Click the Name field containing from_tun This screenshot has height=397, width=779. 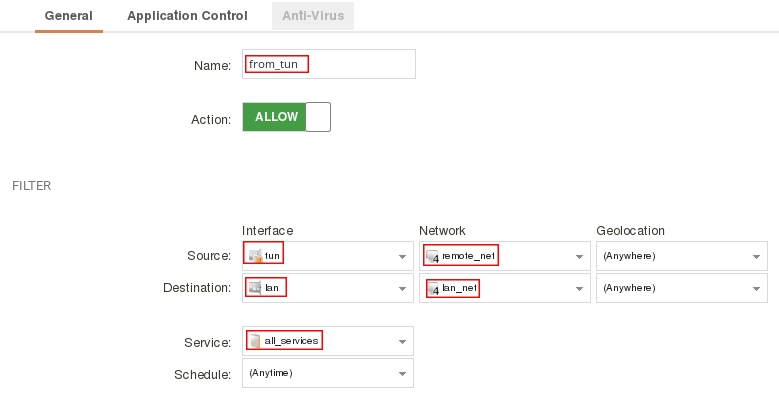tap(329, 64)
